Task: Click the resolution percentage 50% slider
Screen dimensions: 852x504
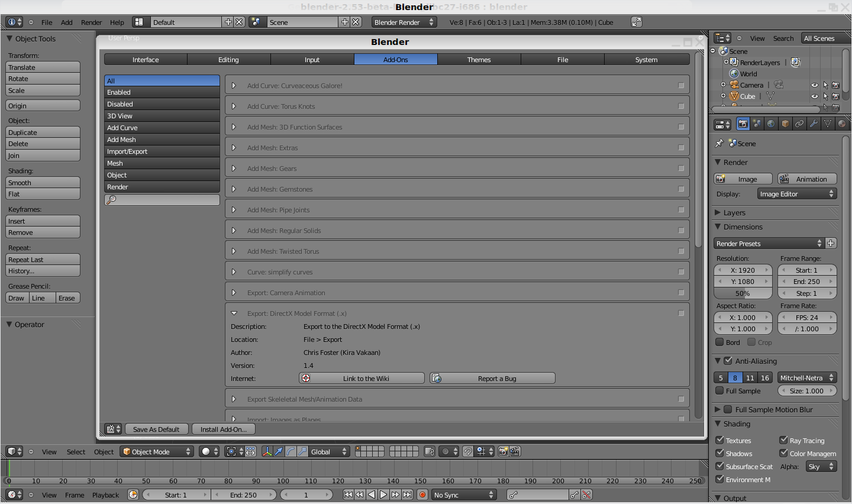Action: [743, 293]
